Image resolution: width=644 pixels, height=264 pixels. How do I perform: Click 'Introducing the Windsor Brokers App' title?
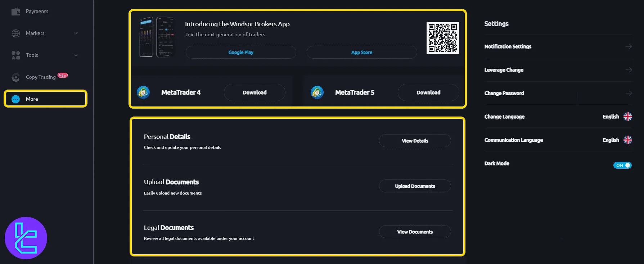pyautogui.click(x=237, y=24)
